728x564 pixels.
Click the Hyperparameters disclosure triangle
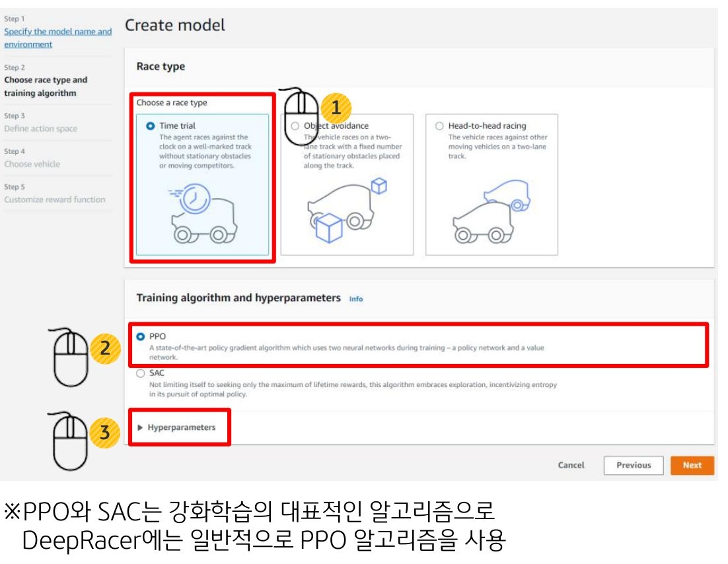(x=140, y=427)
